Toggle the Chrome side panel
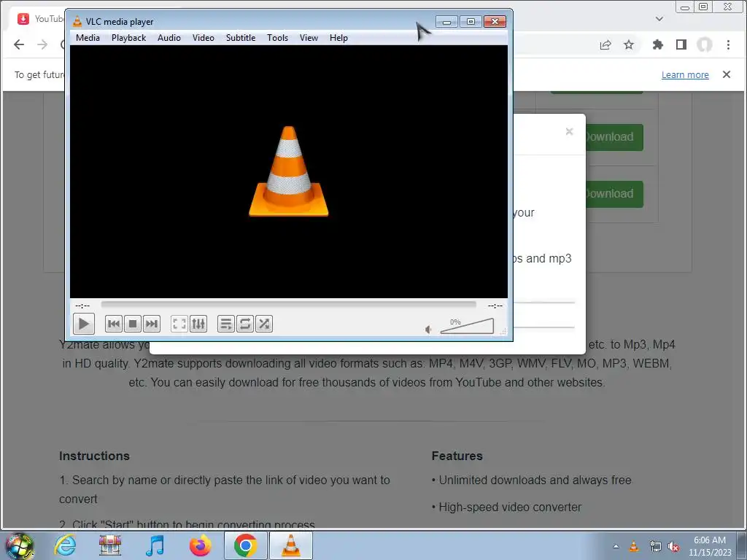Screen dimensions: 747x560 click(x=681, y=44)
